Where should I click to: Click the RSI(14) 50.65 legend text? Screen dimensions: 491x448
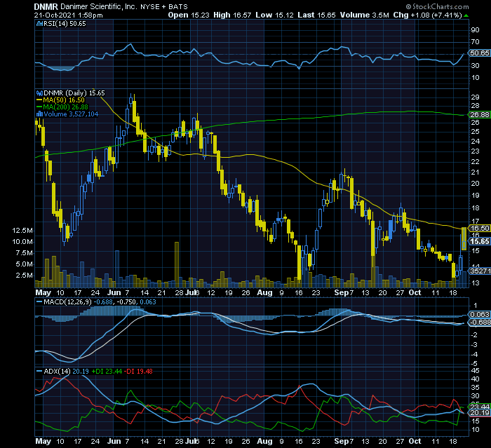65,24
